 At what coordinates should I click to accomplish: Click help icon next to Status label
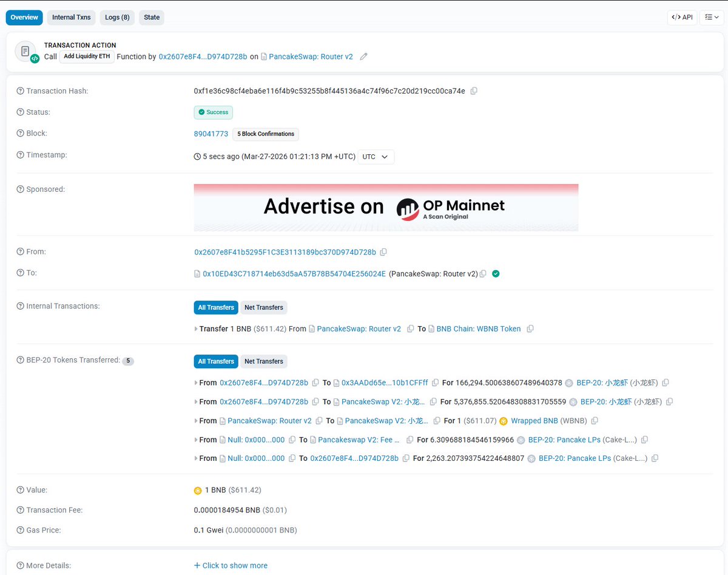(x=21, y=112)
